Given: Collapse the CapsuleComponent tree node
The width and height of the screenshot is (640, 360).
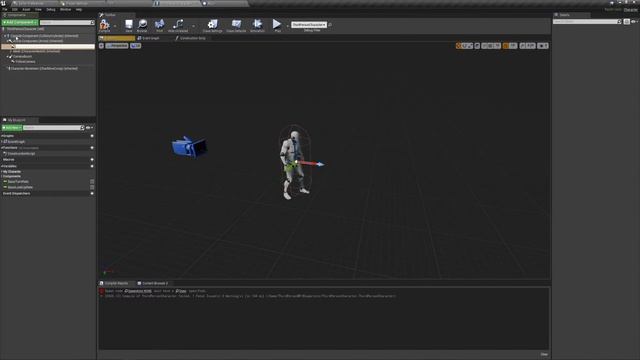Looking at the screenshot, I should click(5, 36).
